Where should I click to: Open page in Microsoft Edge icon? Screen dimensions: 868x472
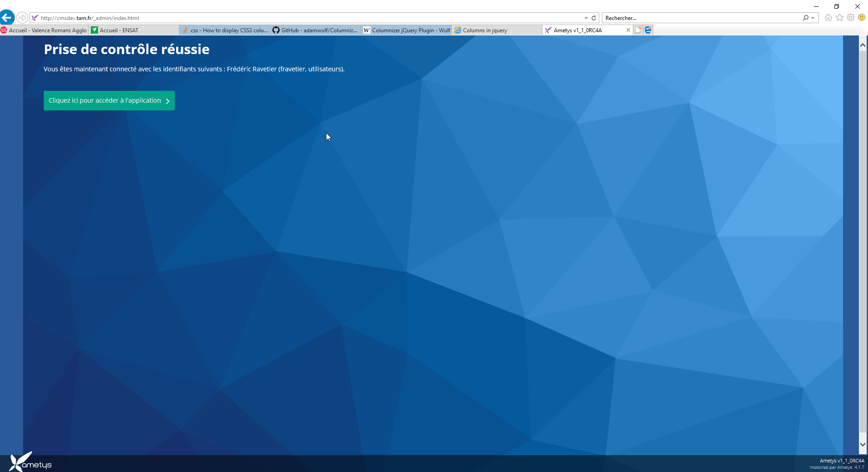tap(648, 30)
